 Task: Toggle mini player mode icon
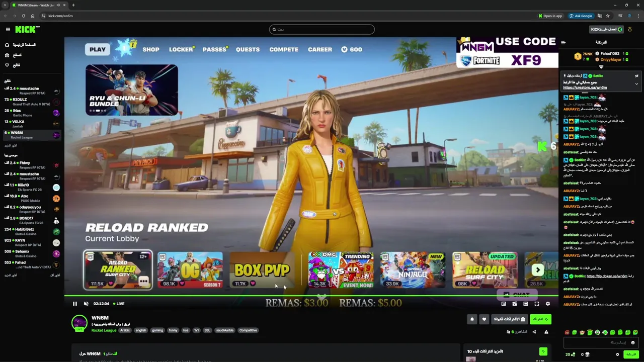point(515,304)
